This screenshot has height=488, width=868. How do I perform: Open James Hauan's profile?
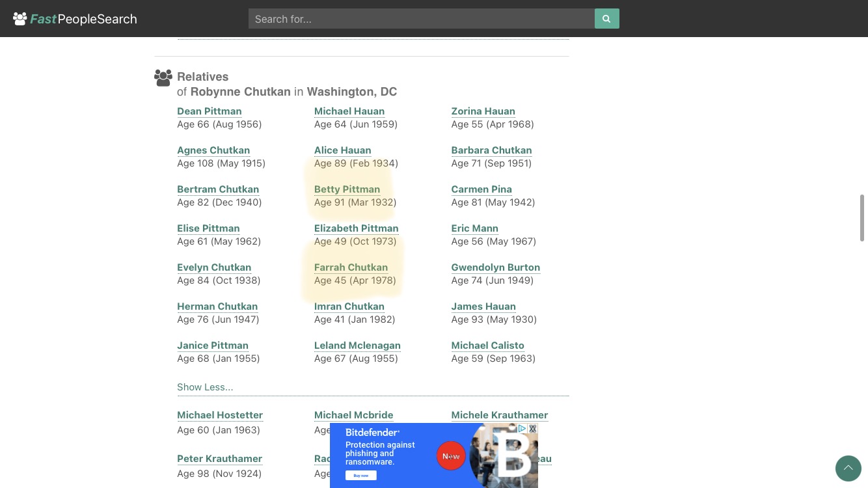483,306
